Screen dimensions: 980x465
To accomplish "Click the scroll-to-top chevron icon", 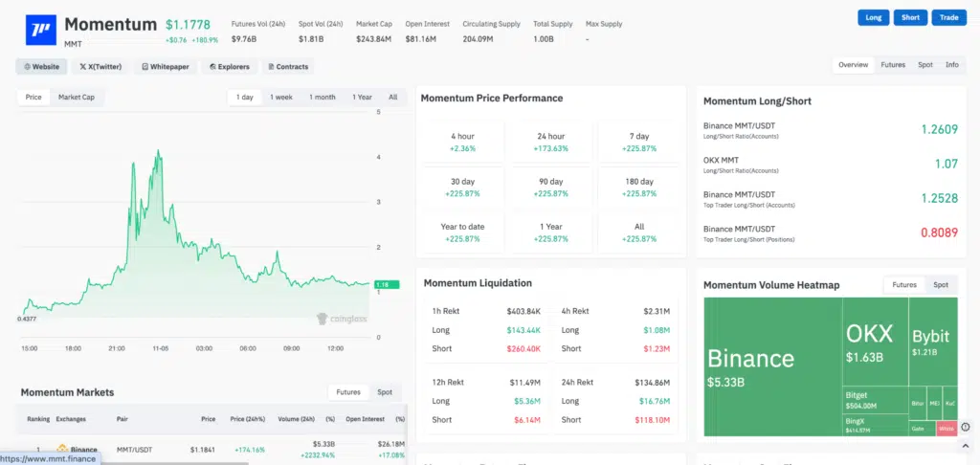I will coord(965,449).
